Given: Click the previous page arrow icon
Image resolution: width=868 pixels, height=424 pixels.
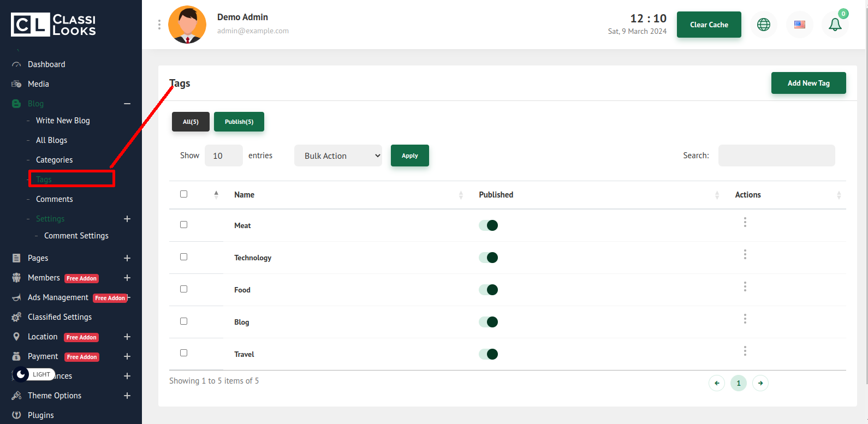Looking at the screenshot, I should click(717, 383).
